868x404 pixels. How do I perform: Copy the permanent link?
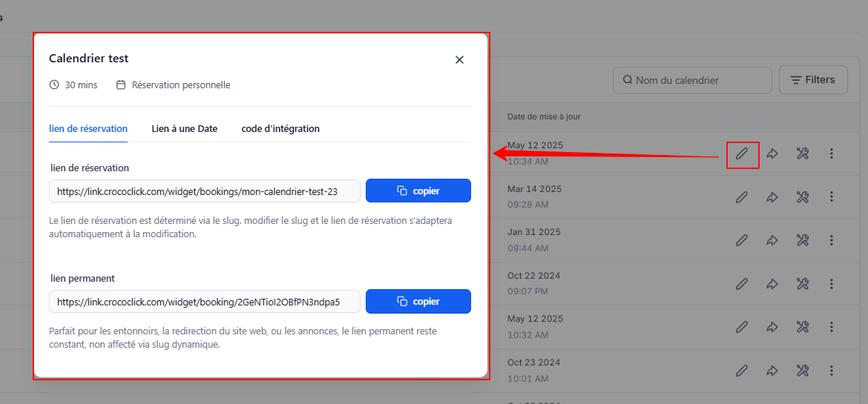tap(418, 302)
